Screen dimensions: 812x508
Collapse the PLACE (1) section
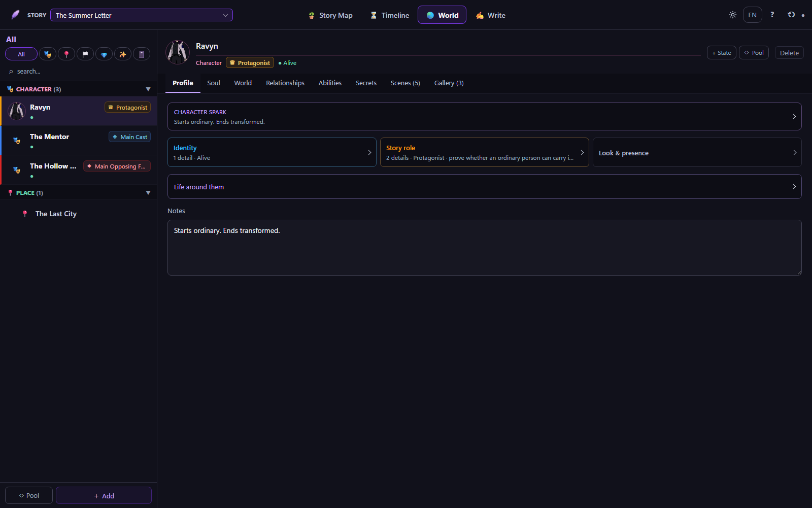point(148,193)
